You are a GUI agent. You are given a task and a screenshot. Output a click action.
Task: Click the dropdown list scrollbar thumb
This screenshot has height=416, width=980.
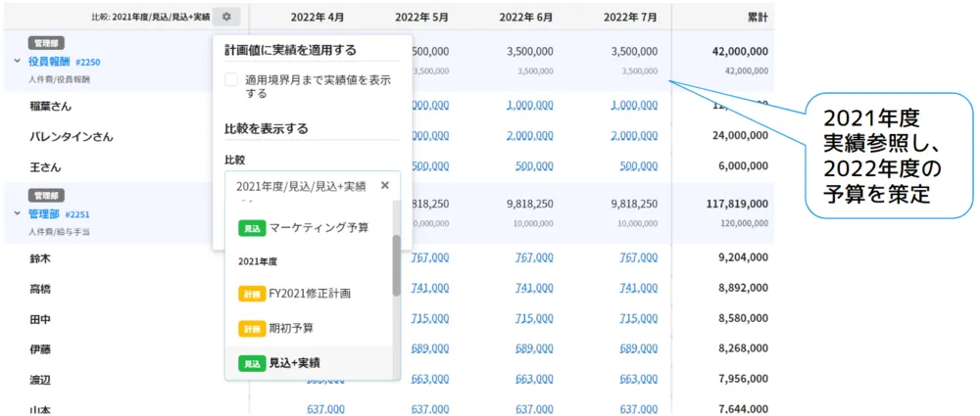point(396,264)
